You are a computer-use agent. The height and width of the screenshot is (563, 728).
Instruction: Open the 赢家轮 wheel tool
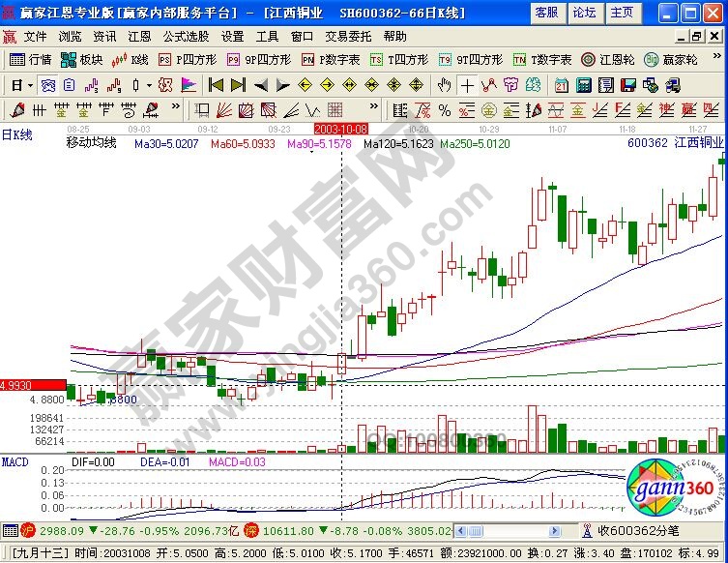[x=670, y=59]
